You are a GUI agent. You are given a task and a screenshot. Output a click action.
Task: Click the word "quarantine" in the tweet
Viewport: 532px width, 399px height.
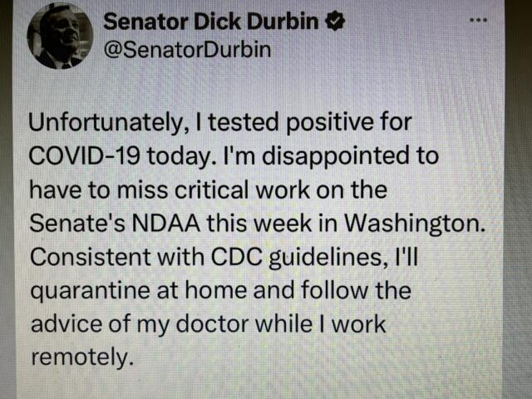tap(87, 291)
